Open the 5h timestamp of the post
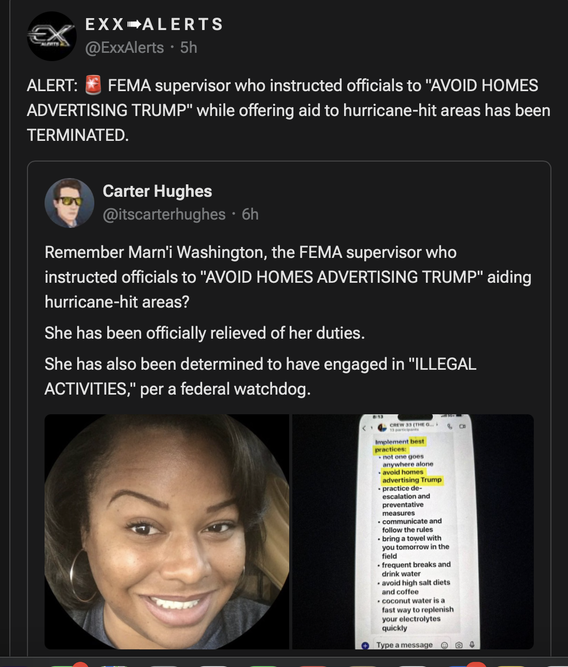 (188, 48)
